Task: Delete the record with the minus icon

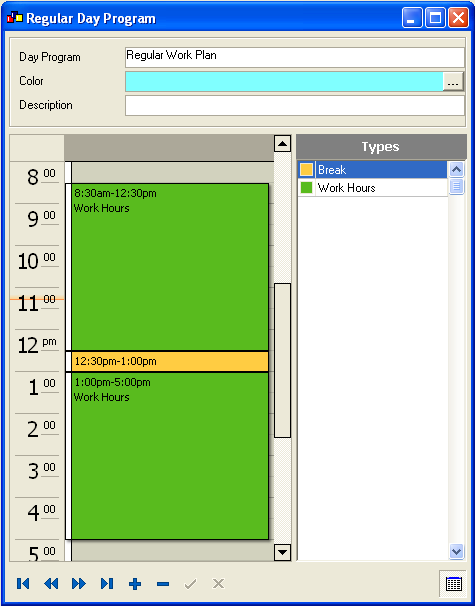Action: pyautogui.click(x=163, y=584)
